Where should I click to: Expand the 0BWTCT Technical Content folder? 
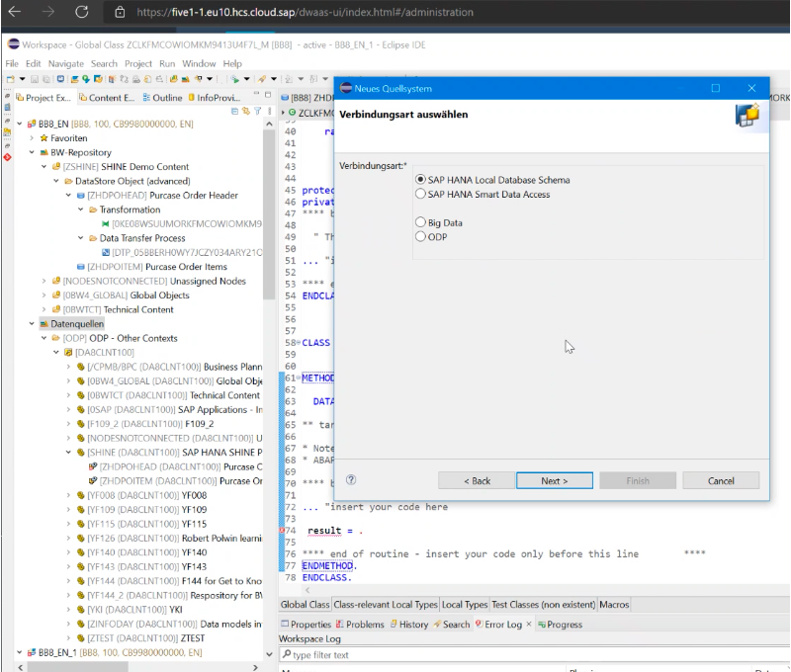point(44,309)
